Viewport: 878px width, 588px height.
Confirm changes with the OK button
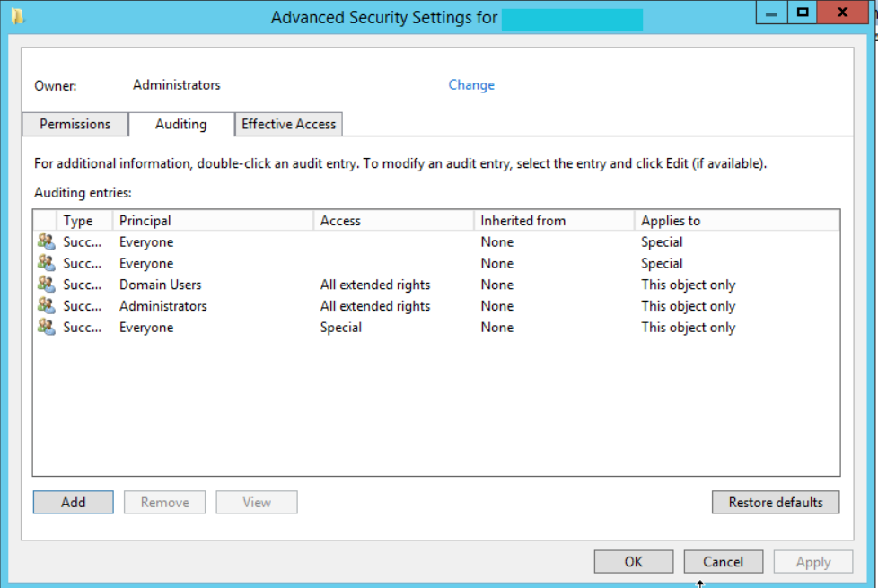633,561
